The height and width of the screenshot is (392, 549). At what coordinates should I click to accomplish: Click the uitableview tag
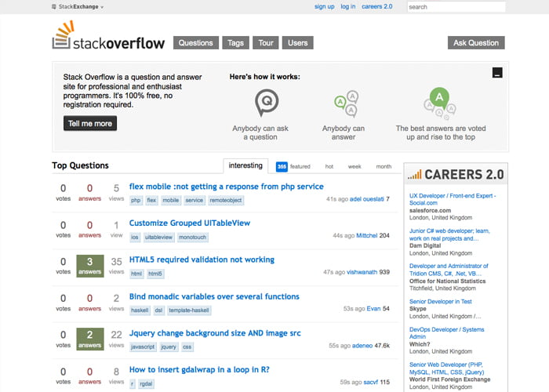pos(158,238)
